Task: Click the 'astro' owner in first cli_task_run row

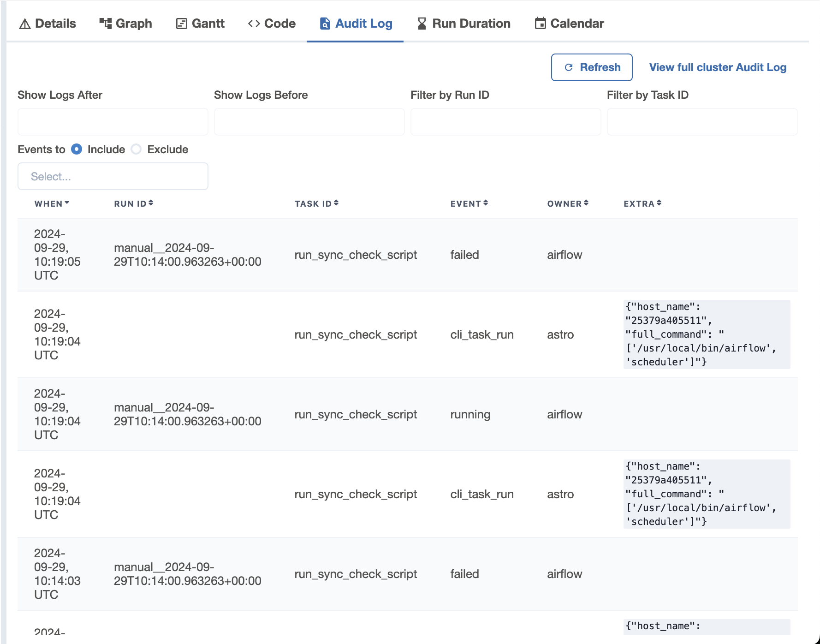Action: (x=560, y=334)
